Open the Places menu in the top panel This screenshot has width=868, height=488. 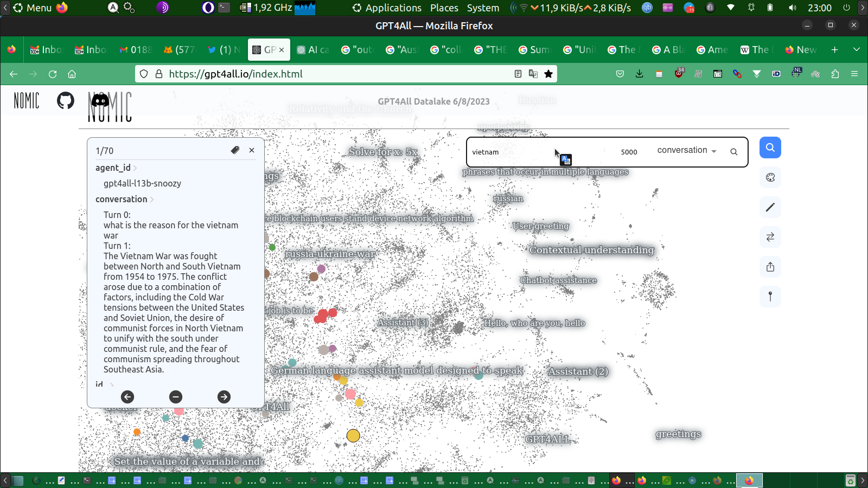444,8
